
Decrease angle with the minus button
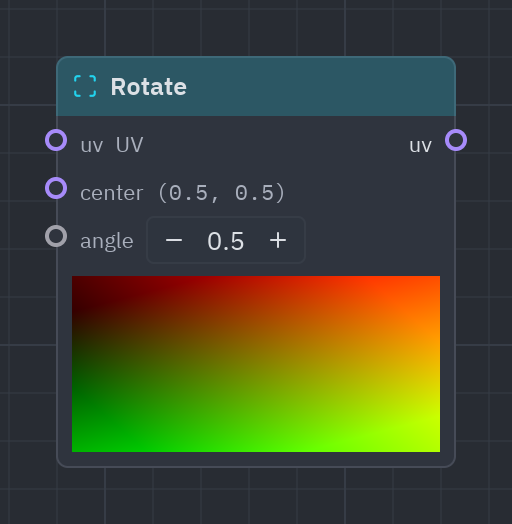pyautogui.click(x=174, y=240)
